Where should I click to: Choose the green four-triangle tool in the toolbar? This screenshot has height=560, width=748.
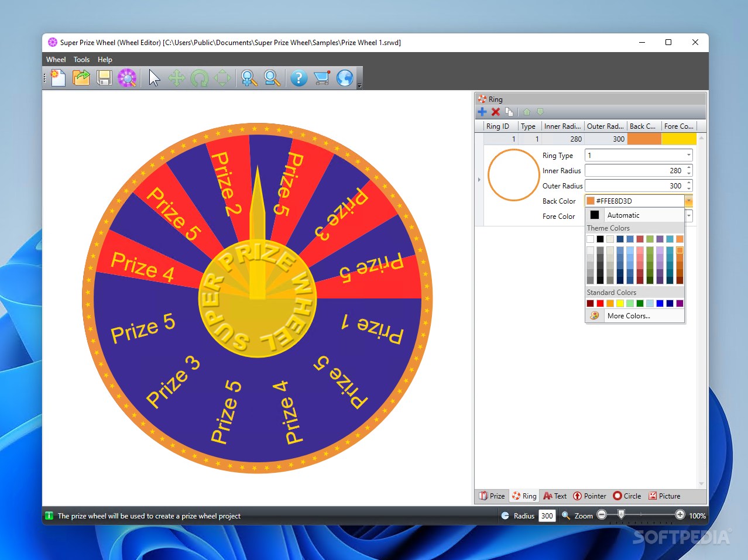tap(222, 78)
